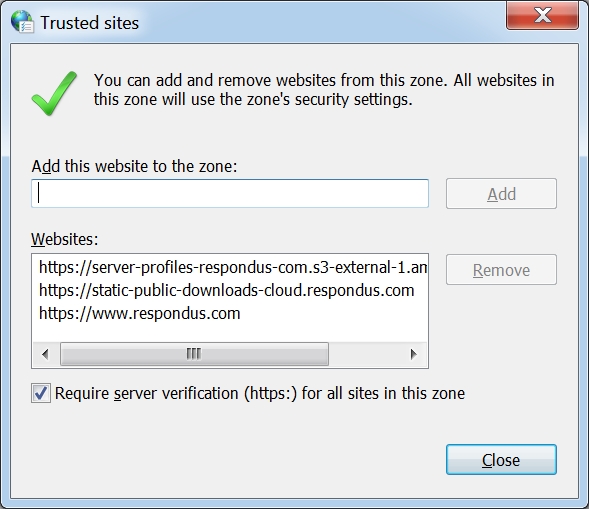Click the 'Trusted sites' title bar text
This screenshot has height=509, width=589.
[89, 23]
